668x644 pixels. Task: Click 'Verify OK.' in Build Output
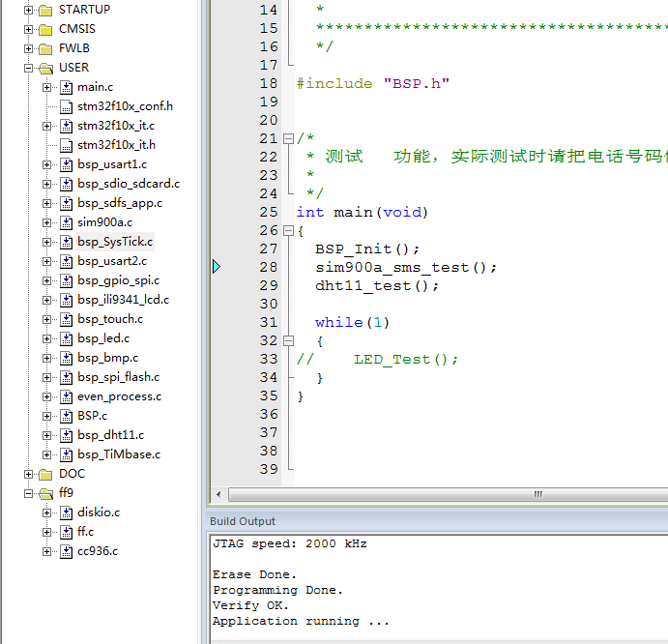click(250, 605)
